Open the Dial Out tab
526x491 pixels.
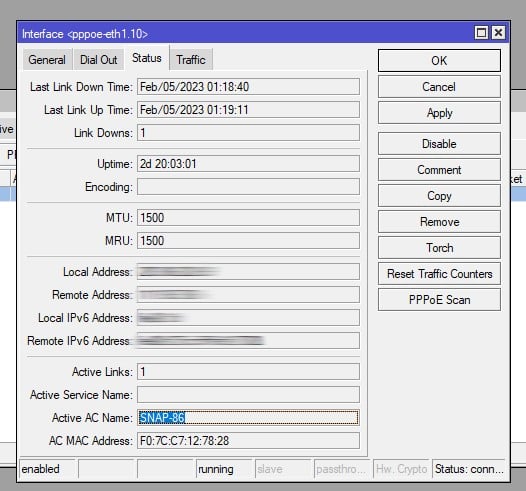point(99,60)
